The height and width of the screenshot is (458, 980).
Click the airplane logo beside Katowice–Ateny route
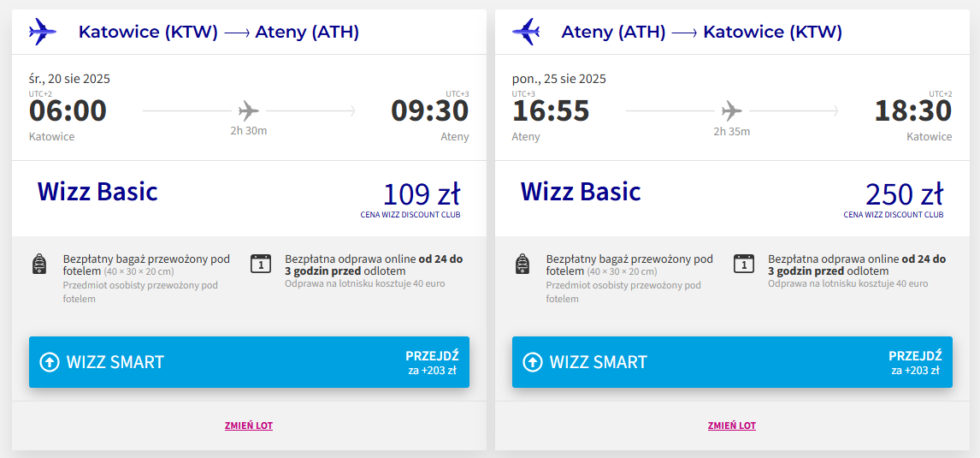[42, 32]
